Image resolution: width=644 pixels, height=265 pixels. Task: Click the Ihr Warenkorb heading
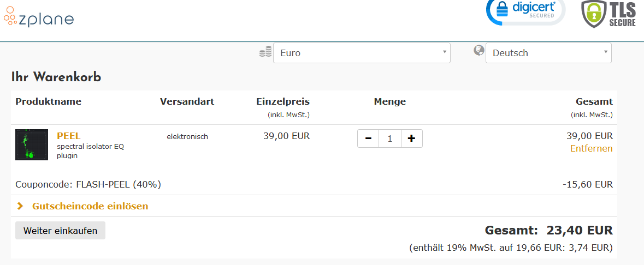pyautogui.click(x=56, y=77)
